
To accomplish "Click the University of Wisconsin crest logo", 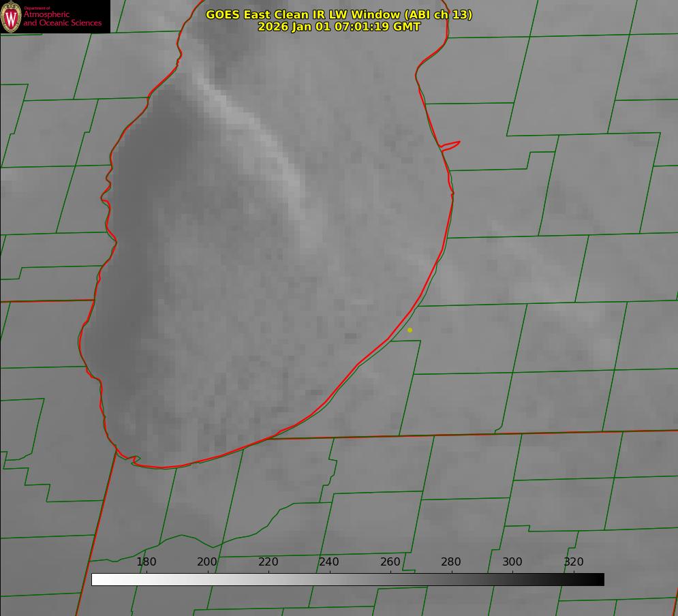I will click(11, 16).
